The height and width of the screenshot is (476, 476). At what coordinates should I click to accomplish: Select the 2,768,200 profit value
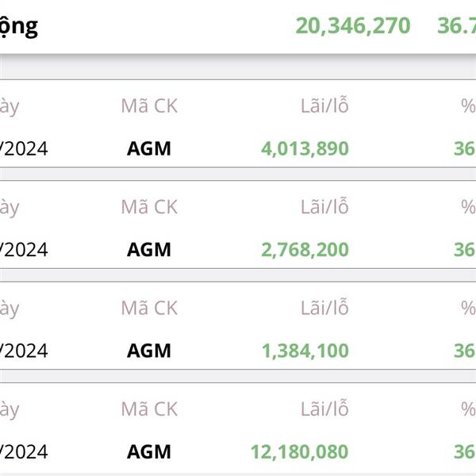(305, 250)
